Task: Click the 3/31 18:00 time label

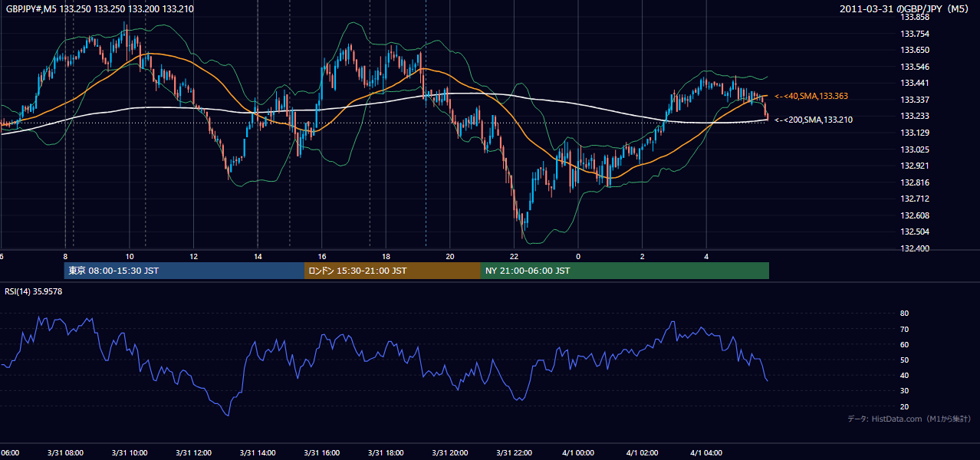Action: (386, 452)
